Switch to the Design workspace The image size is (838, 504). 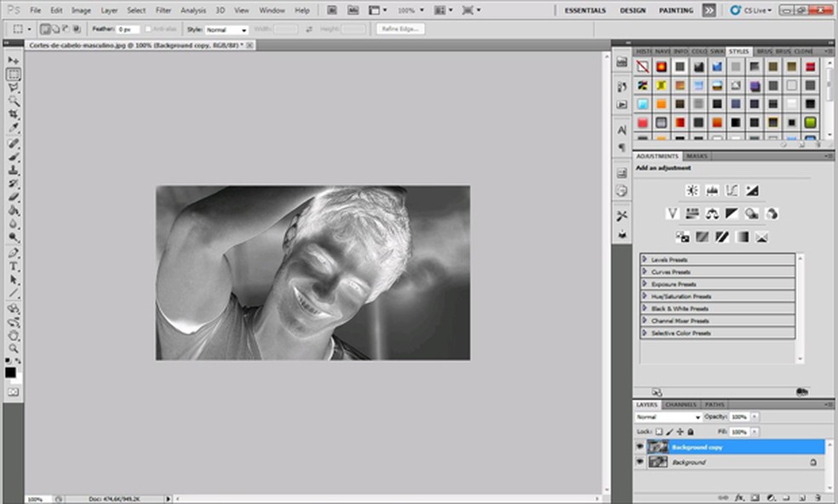pos(632,10)
